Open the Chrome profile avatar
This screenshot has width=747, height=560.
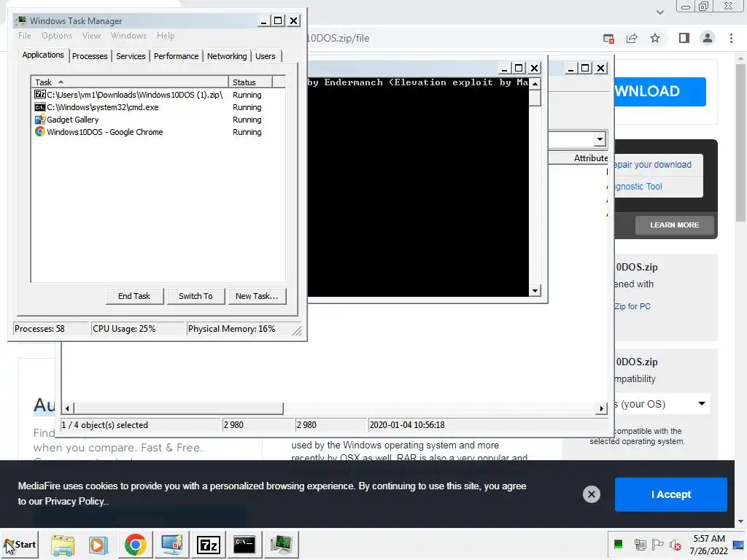point(708,38)
